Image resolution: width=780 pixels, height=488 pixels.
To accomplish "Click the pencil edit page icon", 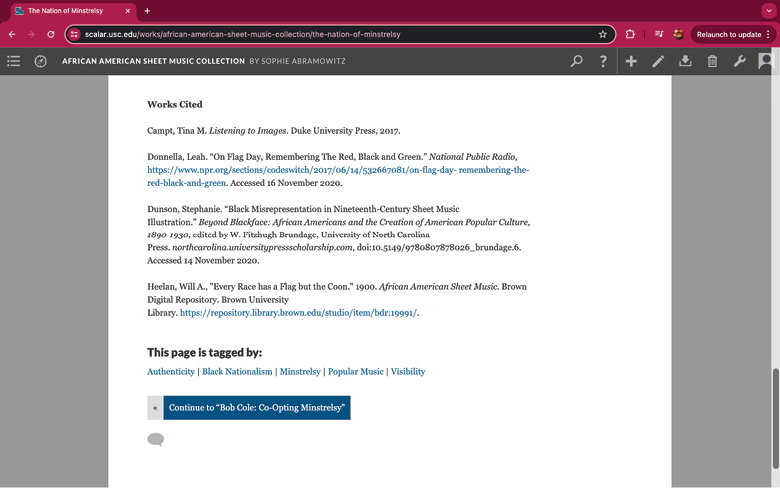I will (658, 61).
